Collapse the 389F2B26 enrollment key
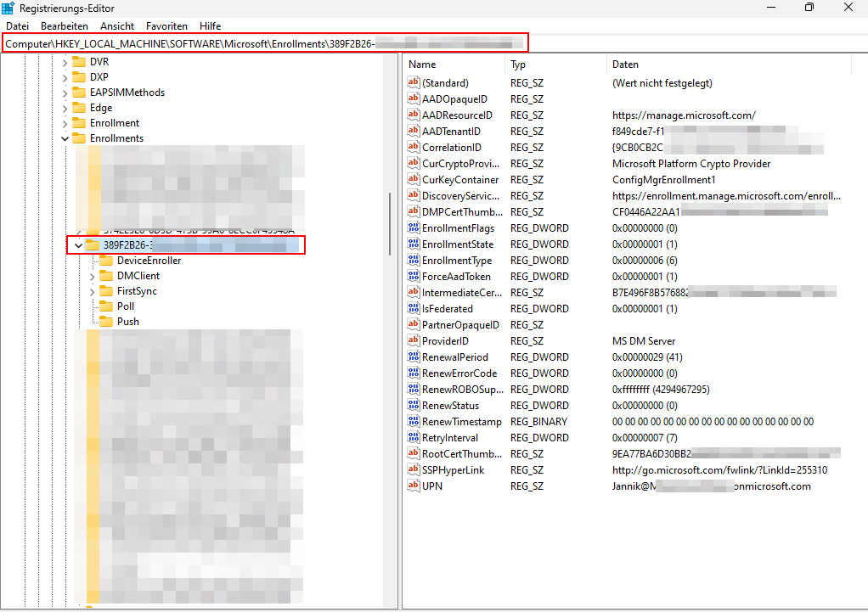The height and width of the screenshot is (612, 868). tap(79, 245)
